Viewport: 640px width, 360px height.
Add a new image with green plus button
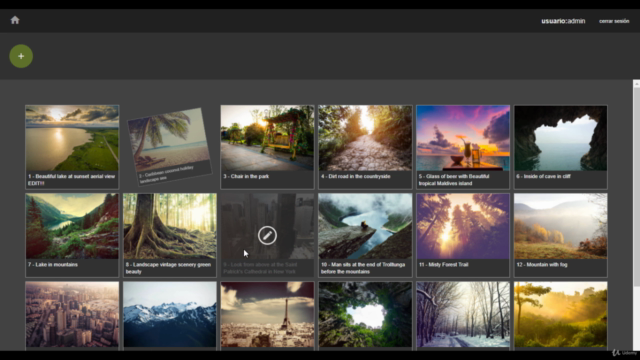(x=21, y=56)
